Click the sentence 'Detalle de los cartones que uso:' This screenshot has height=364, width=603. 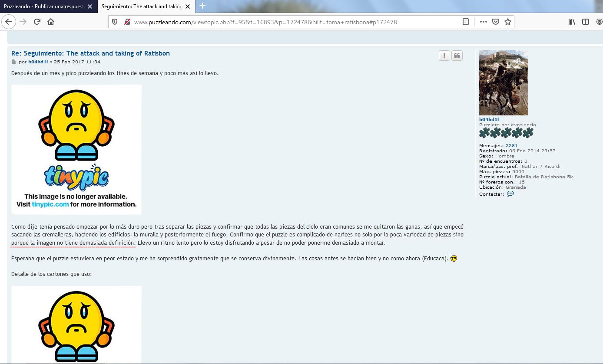52,274
